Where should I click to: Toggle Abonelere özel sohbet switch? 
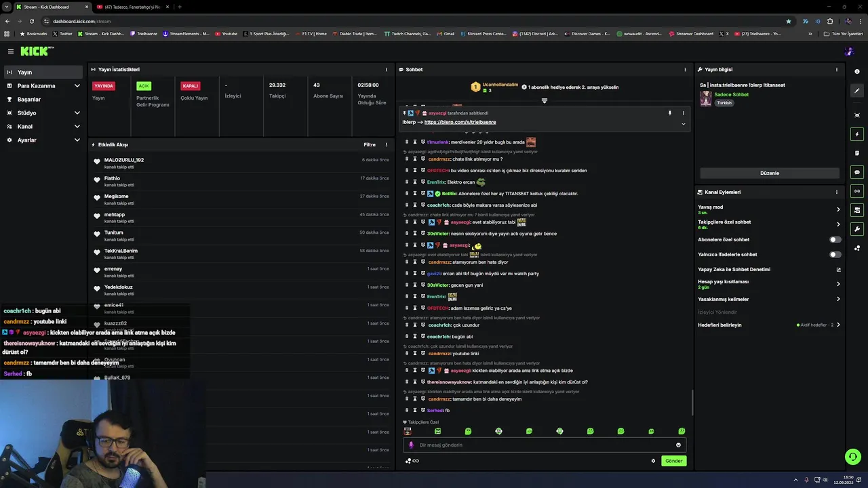[835, 239]
